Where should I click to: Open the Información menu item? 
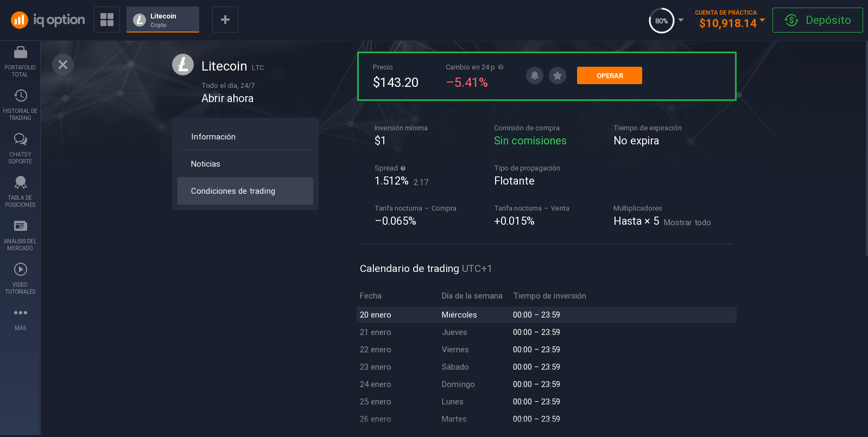tap(245, 137)
